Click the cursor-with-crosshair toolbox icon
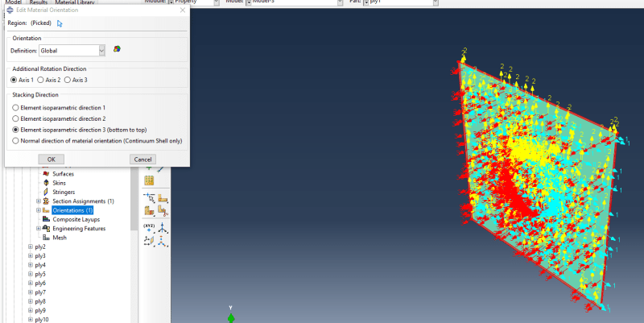Image resolution: width=644 pixels, height=323 pixels. click(149, 198)
